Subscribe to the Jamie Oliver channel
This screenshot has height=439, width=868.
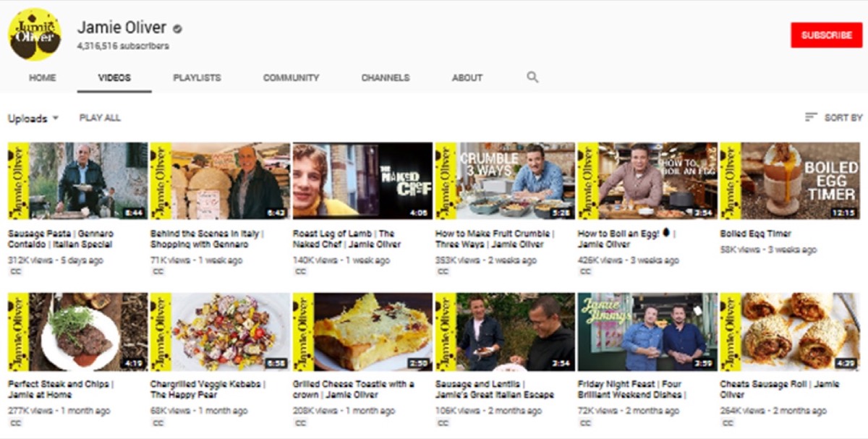[826, 35]
